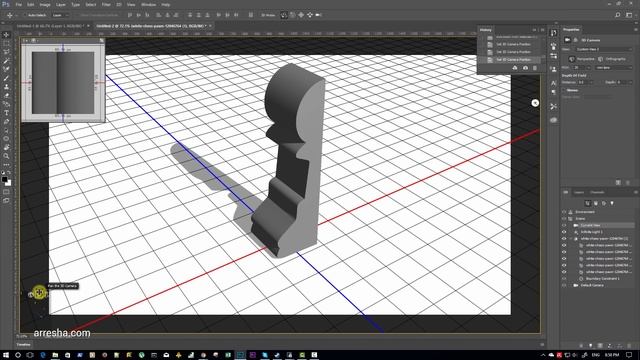Toggle visibility of Boundary Constraint 1

coord(564,278)
